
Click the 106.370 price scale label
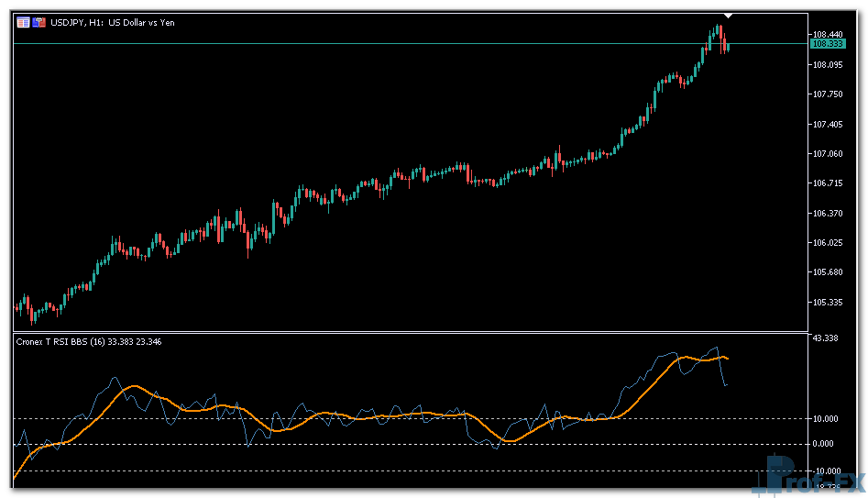[828, 214]
